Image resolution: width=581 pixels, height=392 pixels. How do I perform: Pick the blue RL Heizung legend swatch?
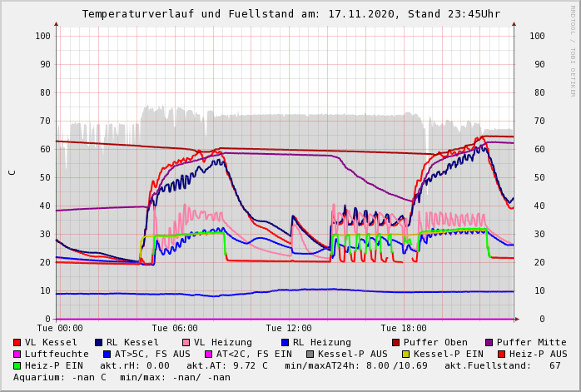(285, 342)
